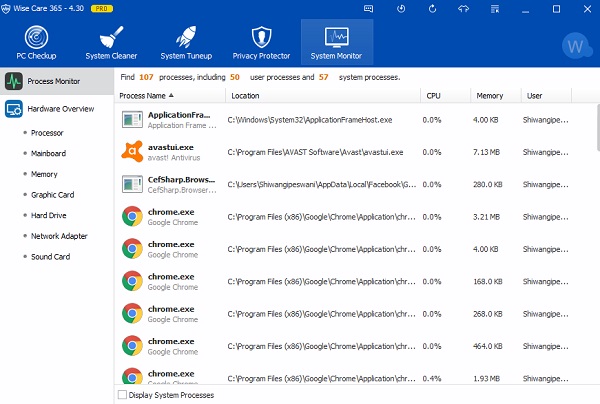Viewport: 600px width, 404px height.
Task: Open Privacy Protector shield icon
Action: click(x=261, y=37)
